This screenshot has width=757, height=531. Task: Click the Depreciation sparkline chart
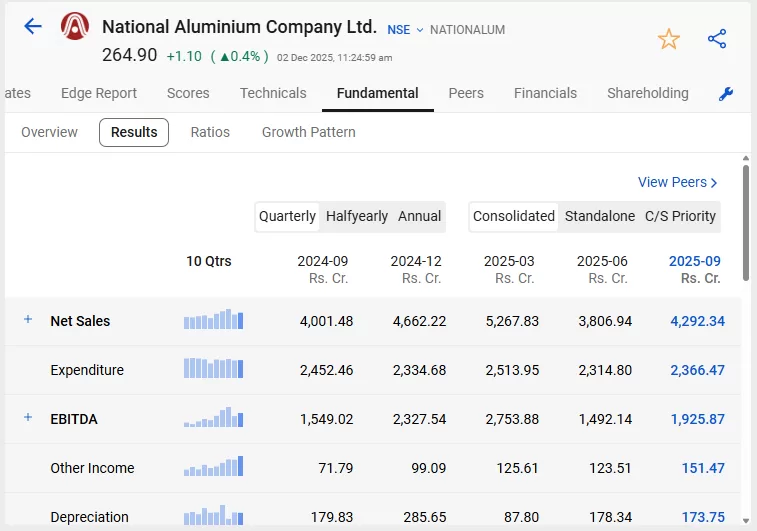pos(213,516)
